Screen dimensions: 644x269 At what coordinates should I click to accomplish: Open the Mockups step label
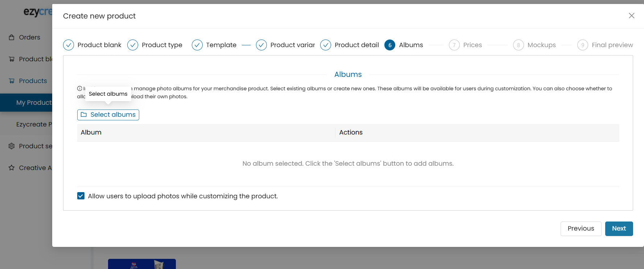(x=542, y=45)
